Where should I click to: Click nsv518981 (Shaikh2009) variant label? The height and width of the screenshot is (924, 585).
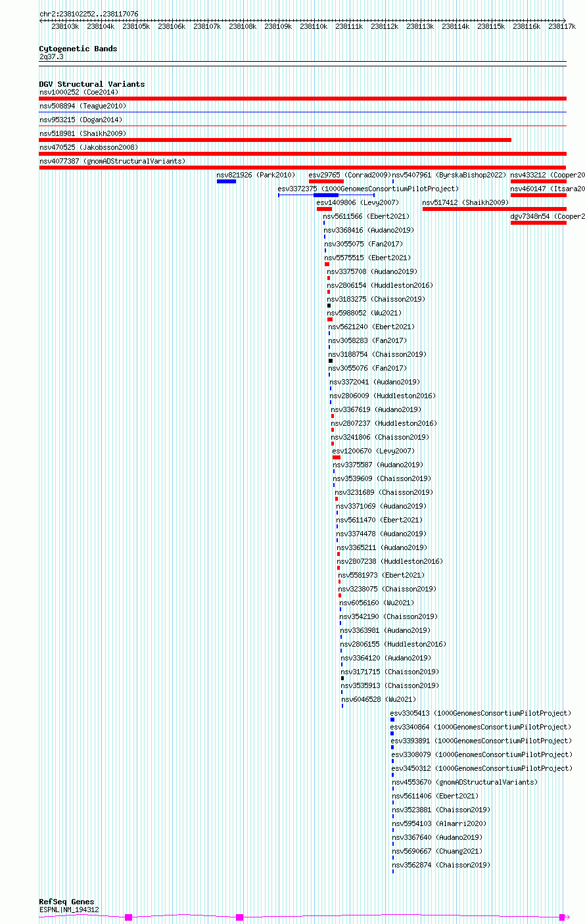83,133
